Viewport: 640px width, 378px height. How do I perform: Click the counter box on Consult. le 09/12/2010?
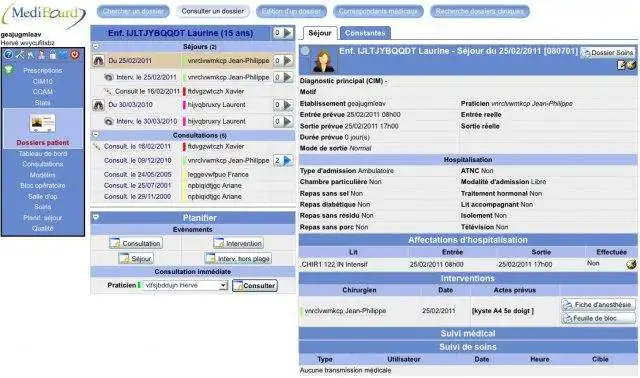pyautogui.click(x=278, y=160)
